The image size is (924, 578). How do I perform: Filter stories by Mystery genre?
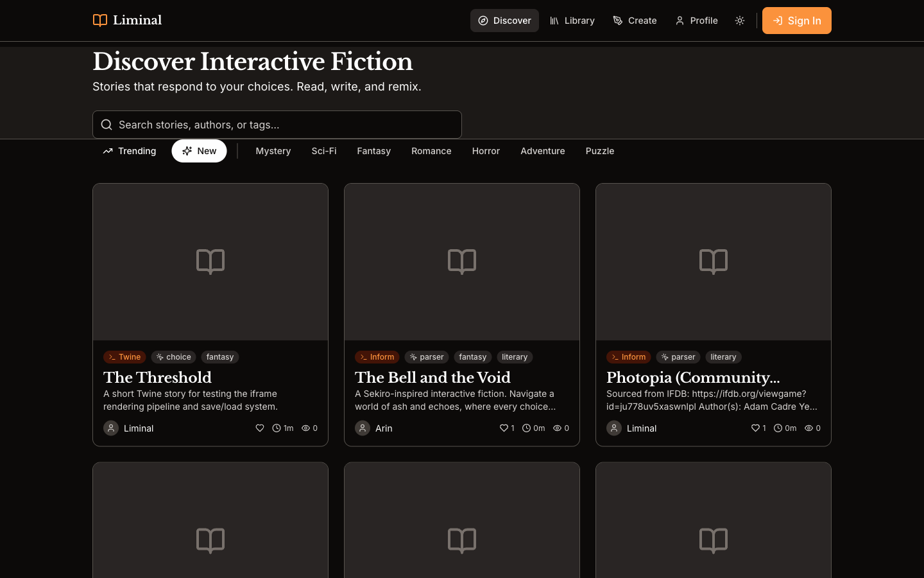273,151
